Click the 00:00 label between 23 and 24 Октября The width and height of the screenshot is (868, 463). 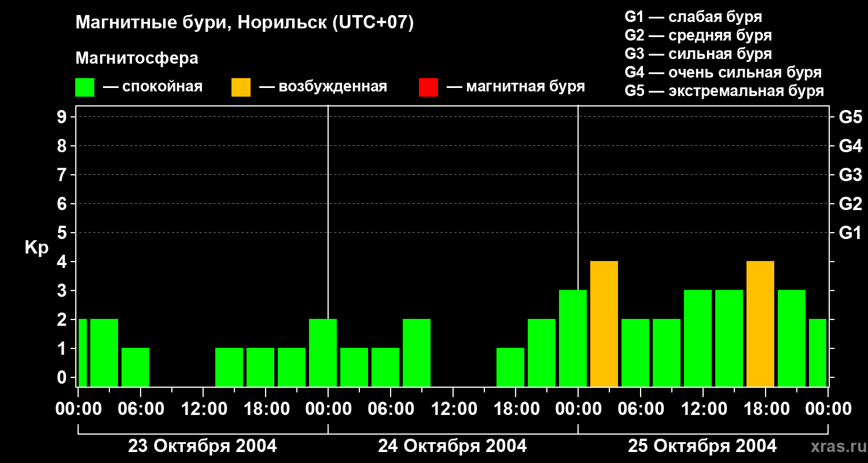[x=328, y=409]
